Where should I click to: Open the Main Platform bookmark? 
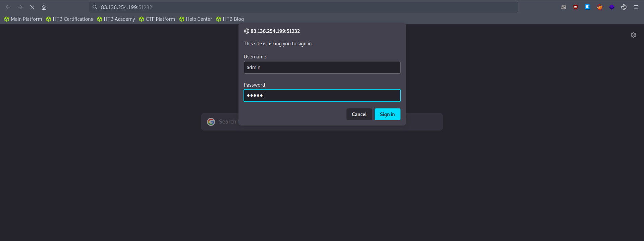[23, 19]
